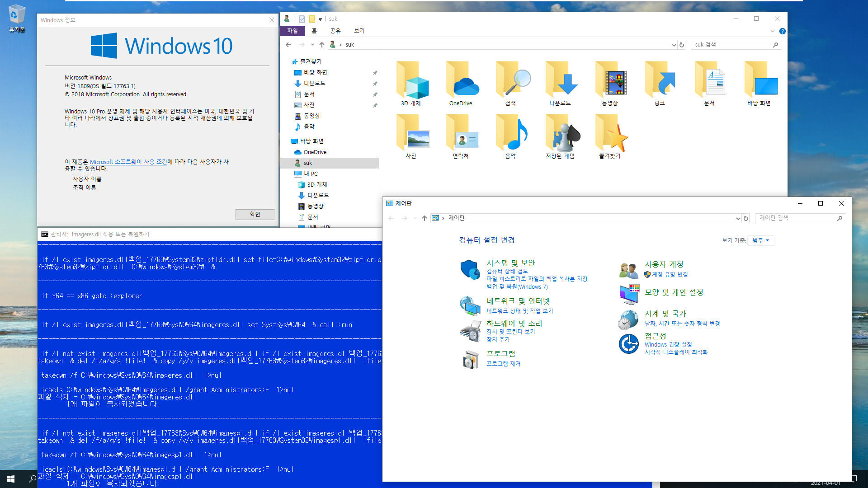Open the 3D 개체 folder
The width and height of the screenshot is (868, 488).
(411, 84)
